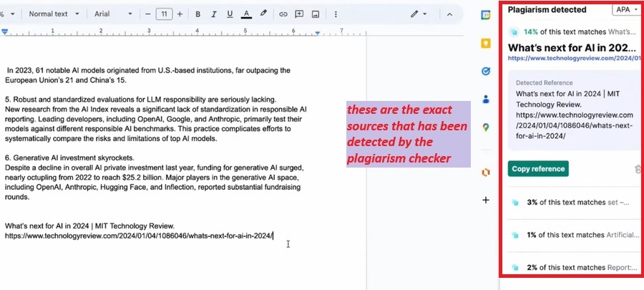Toggle italic formatting
The height and width of the screenshot is (290, 644).
pyautogui.click(x=213, y=14)
